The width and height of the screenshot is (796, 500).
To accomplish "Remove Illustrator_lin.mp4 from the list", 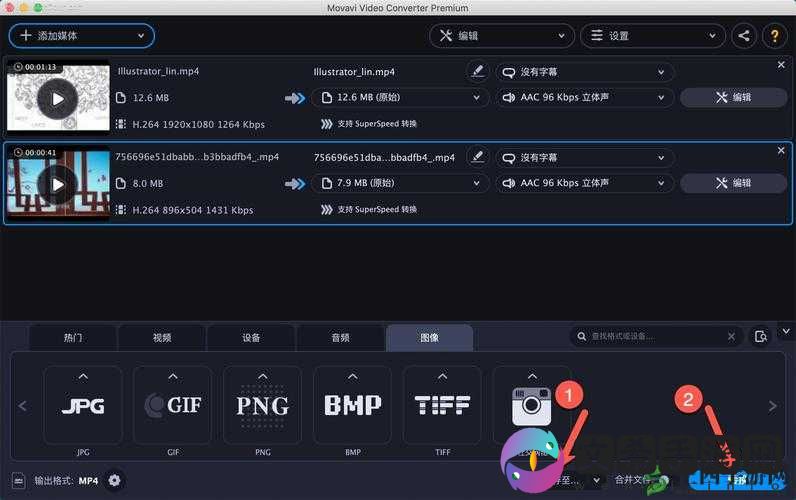I will pos(781,64).
